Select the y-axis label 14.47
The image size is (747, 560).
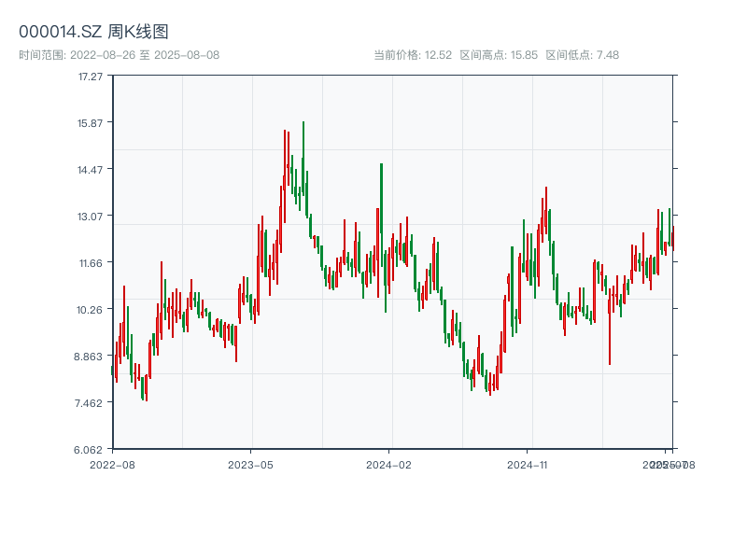click(90, 170)
